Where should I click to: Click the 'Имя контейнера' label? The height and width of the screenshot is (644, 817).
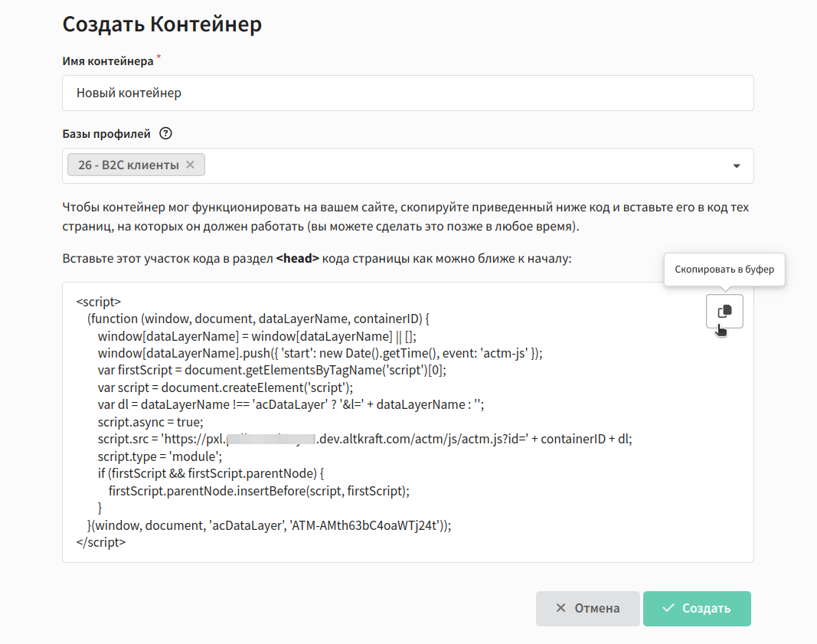tap(108, 61)
